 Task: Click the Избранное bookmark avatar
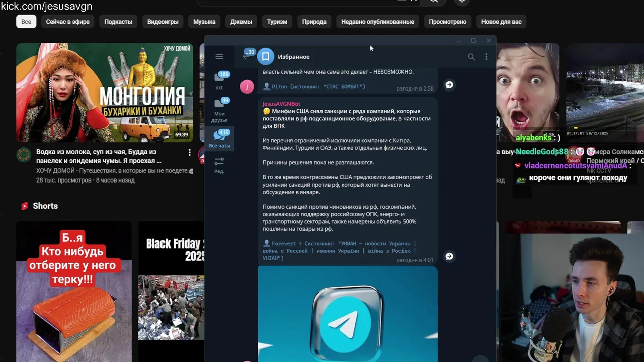tap(266, 57)
